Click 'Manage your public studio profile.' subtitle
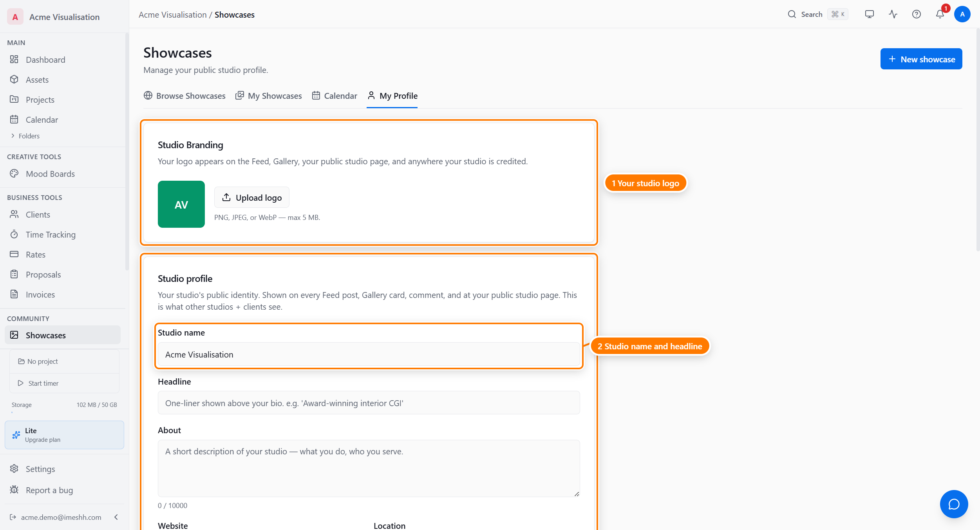The height and width of the screenshot is (530, 980). pos(206,70)
